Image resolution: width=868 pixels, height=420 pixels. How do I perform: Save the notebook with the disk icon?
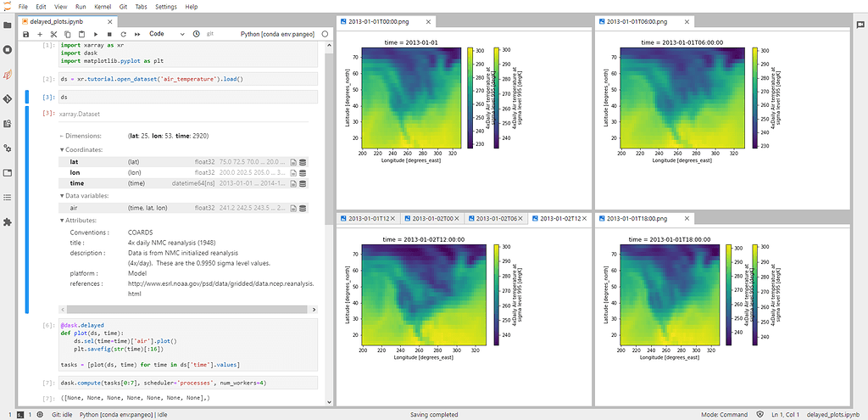(x=26, y=34)
